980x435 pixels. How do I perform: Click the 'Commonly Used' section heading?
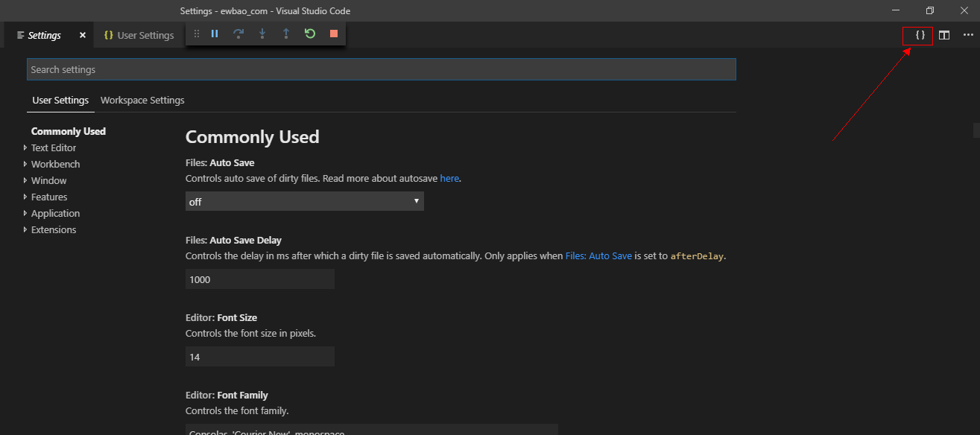click(x=252, y=137)
